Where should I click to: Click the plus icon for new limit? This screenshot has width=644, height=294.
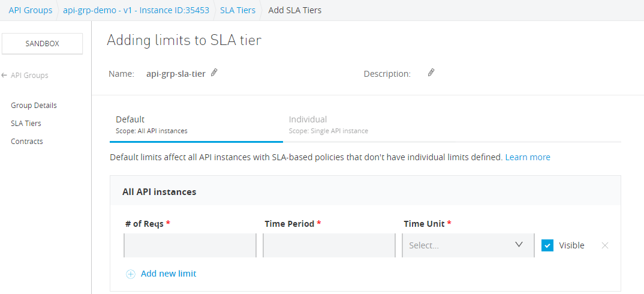click(x=131, y=274)
